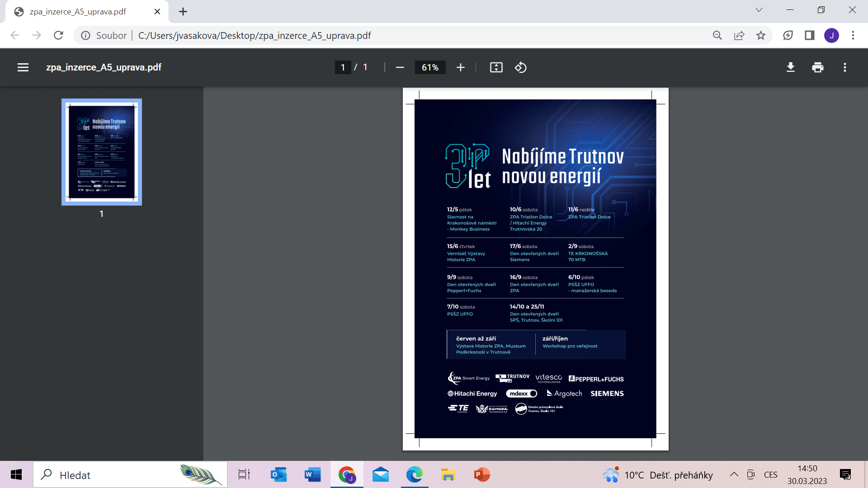
Task: Bookmark this page with the star
Action: point(761,35)
